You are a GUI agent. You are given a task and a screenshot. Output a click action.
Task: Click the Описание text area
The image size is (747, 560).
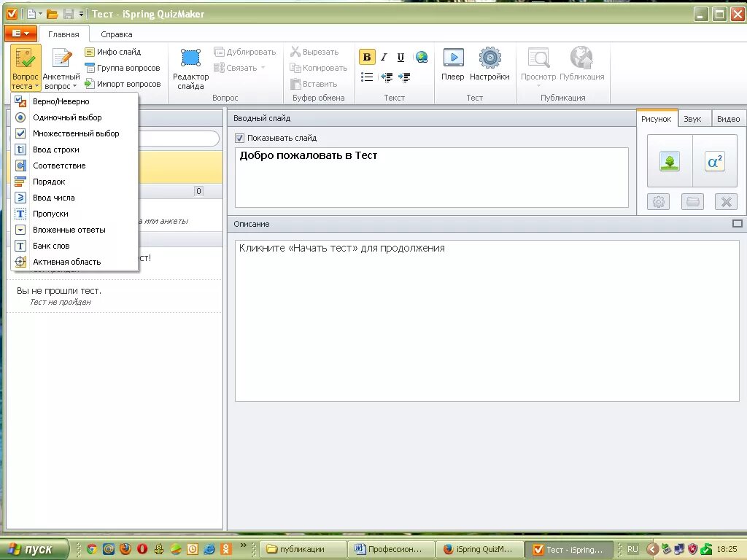[x=487, y=321]
